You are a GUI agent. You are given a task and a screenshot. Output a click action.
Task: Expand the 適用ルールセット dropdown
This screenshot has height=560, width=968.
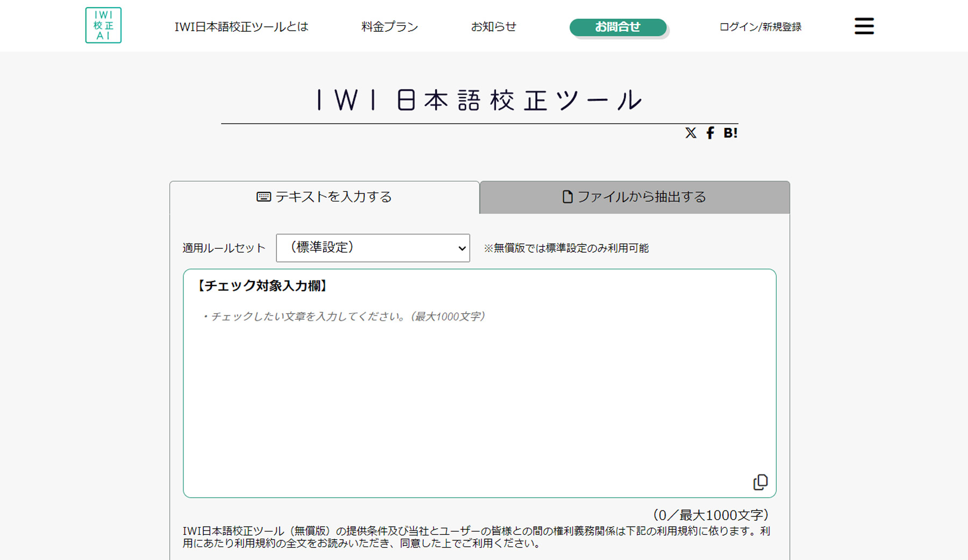(x=373, y=248)
